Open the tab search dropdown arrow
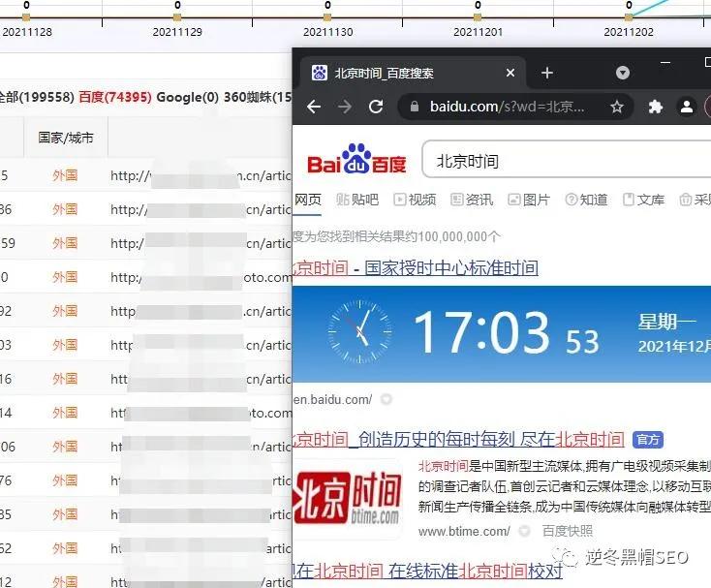The height and width of the screenshot is (588, 711). point(623,73)
